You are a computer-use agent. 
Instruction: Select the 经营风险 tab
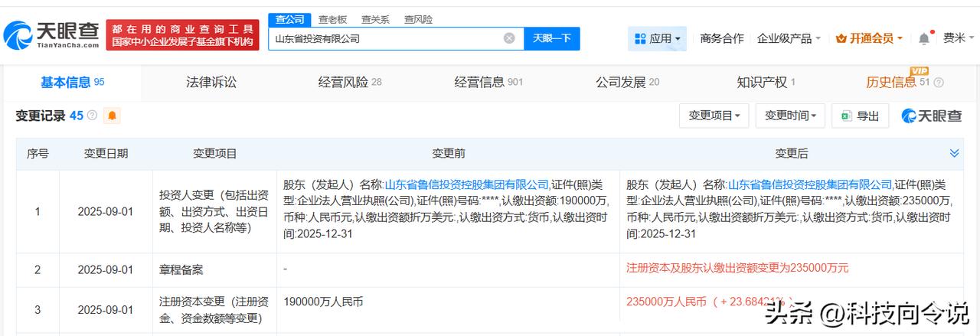coord(350,82)
